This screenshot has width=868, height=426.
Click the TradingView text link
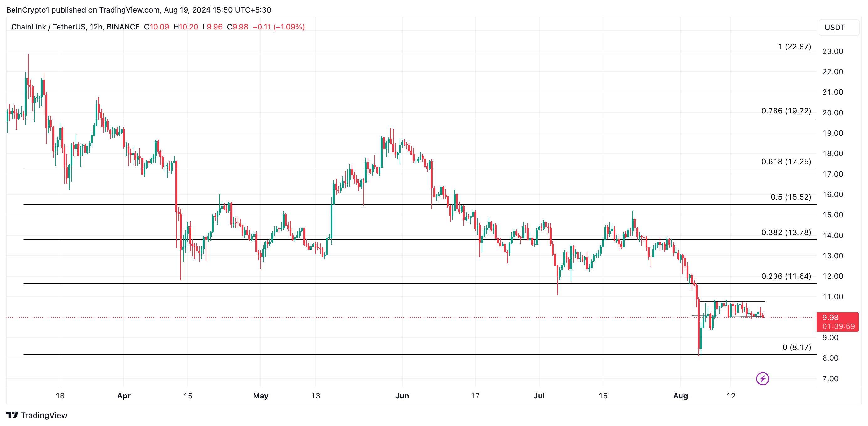click(x=44, y=415)
